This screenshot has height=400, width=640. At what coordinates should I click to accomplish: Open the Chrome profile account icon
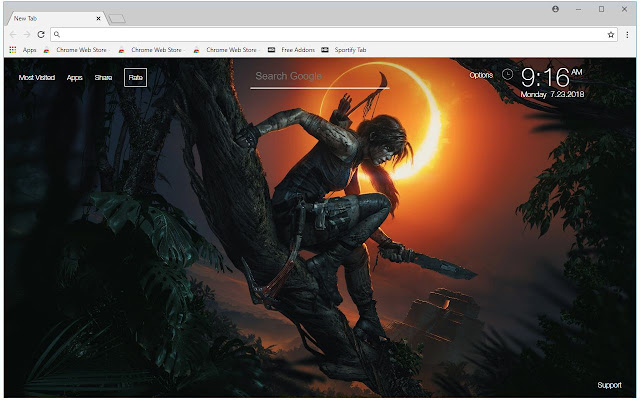click(556, 9)
